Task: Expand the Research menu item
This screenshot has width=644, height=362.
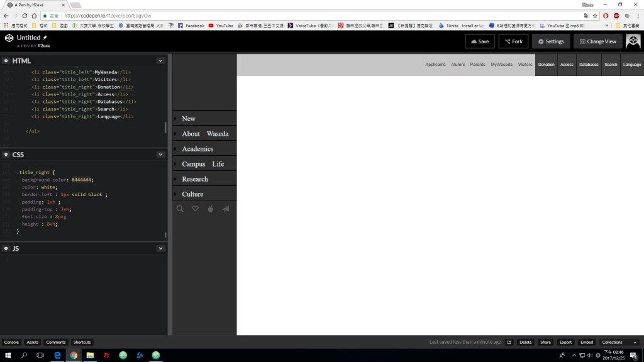Action: tap(204, 179)
